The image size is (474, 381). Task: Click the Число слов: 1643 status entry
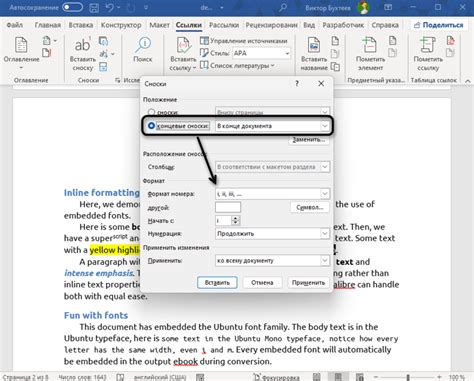[x=82, y=377]
